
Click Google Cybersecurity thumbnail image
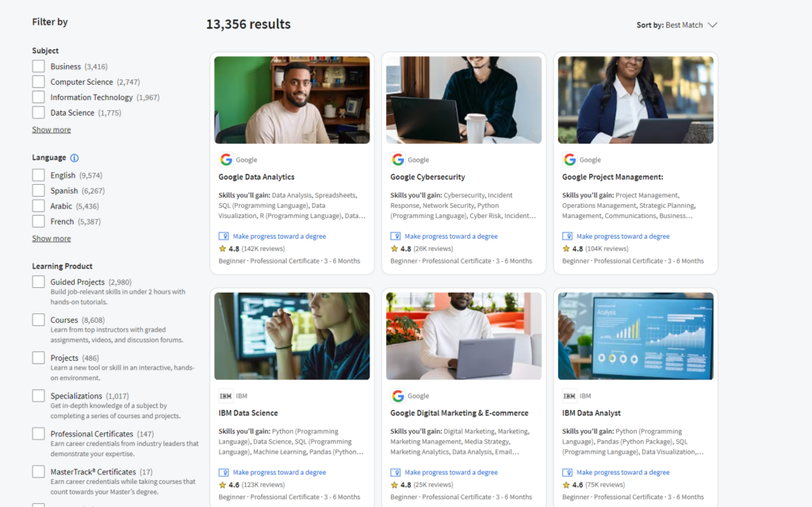464,100
